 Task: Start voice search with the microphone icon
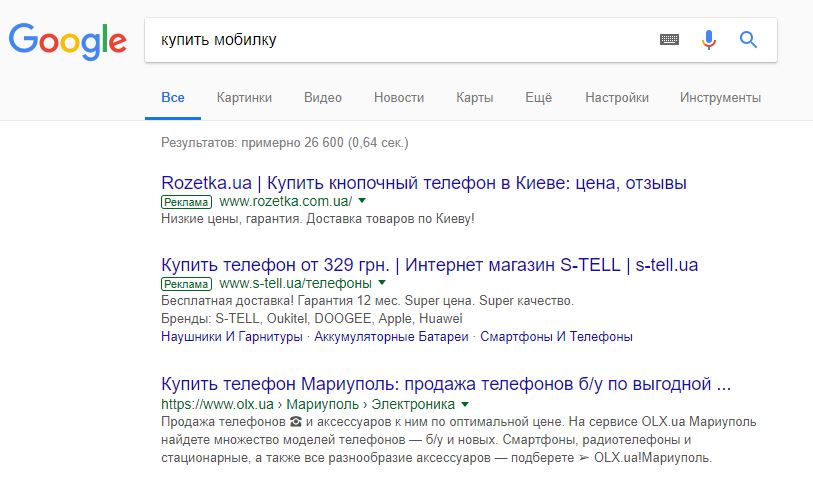click(709, 39)
